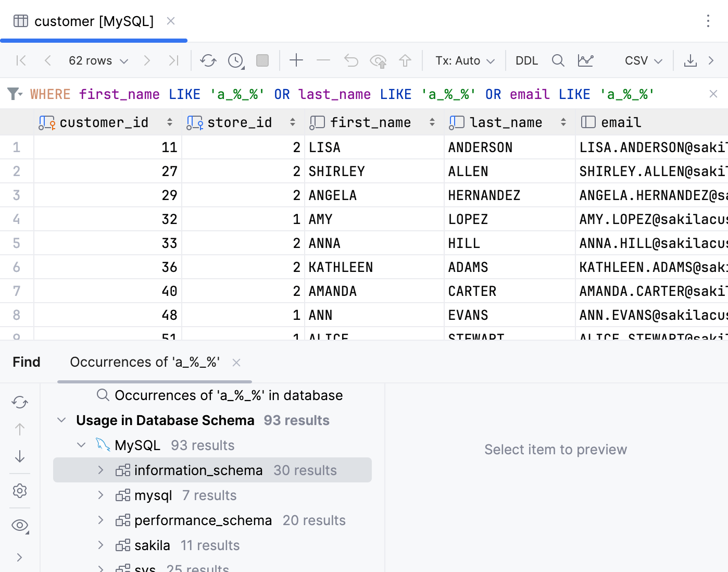Open the '62 rows' page size dropdown

pos(98,60)
